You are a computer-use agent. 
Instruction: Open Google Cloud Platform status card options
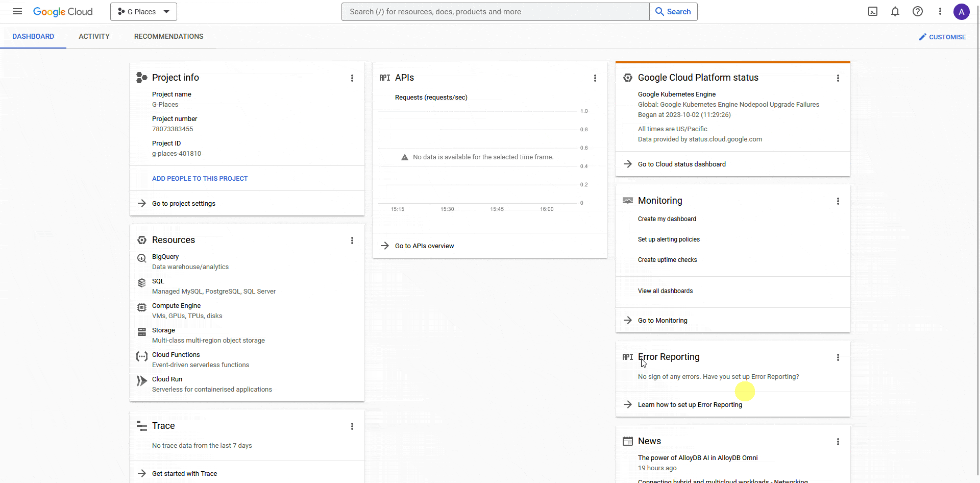(x=838, y=78)
